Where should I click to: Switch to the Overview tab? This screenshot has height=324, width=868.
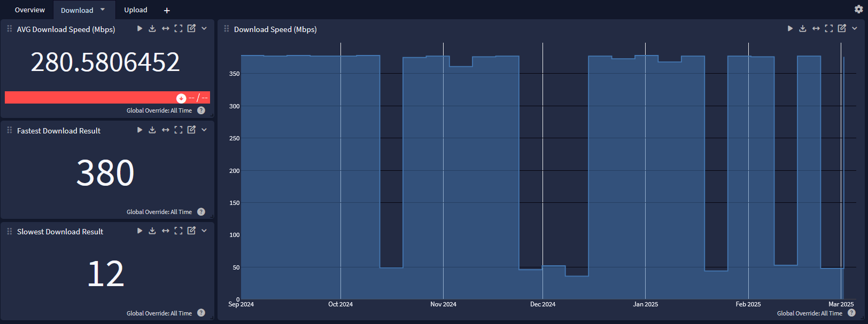pyautogui.click(x=30, y=10)
